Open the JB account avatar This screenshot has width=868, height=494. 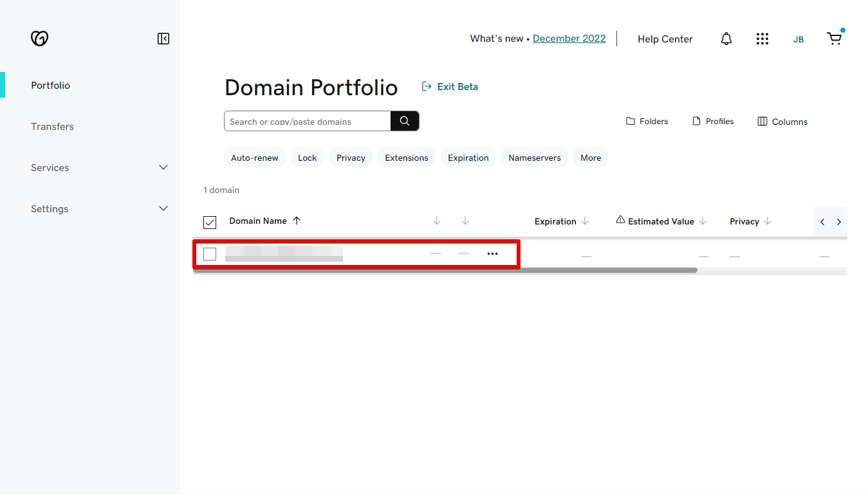[x=799, y=39]
